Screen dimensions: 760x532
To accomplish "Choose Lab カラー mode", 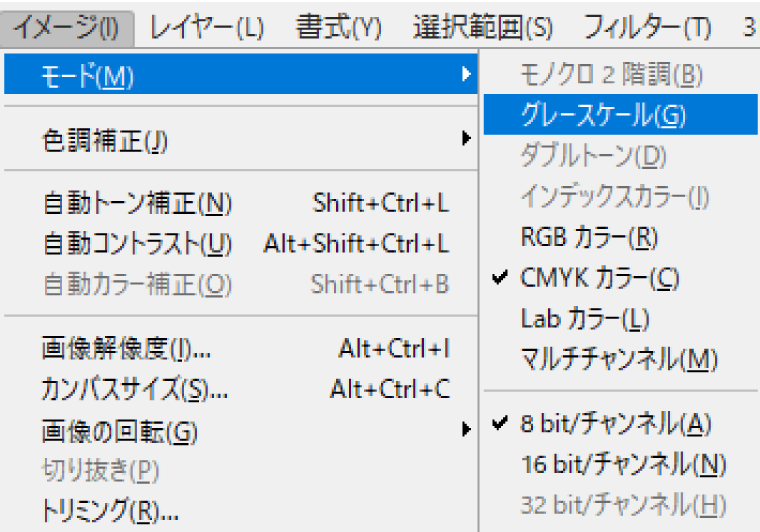I will (585, 319).
